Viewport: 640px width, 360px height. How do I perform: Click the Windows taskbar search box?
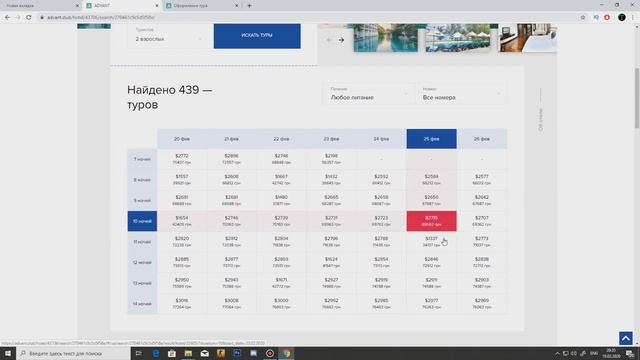[x=74, y=353]
